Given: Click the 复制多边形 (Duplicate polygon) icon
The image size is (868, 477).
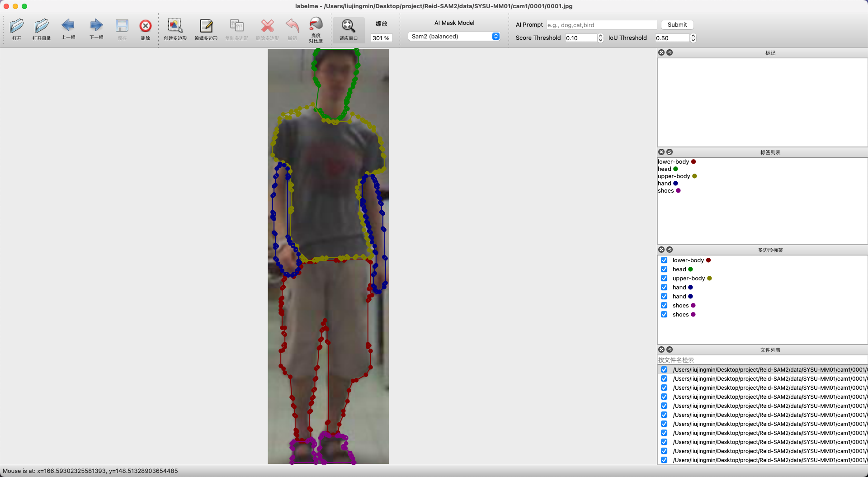Looking at the screenshot, I should coord(237,26).
